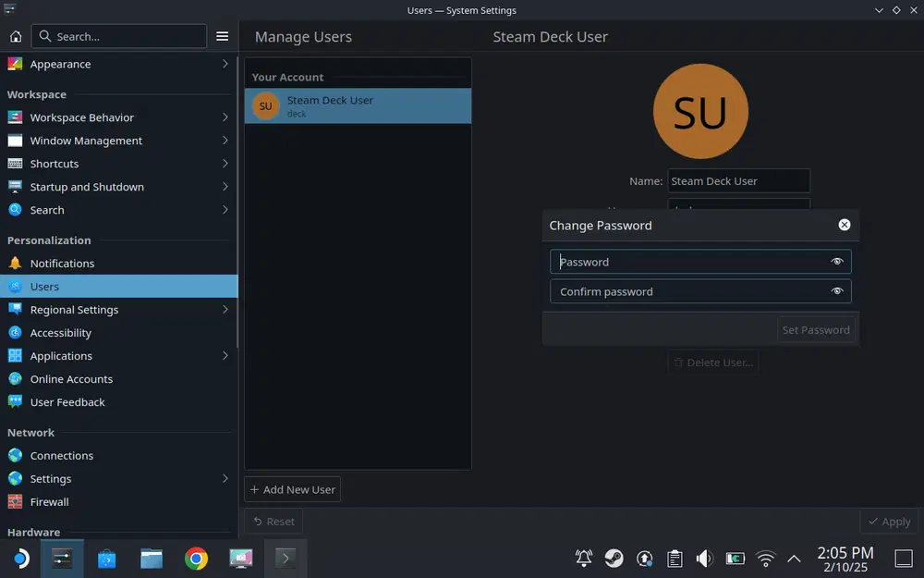Click the Startup and Shutdown icon
Screen dimensions: 924x578
[16, 187]
